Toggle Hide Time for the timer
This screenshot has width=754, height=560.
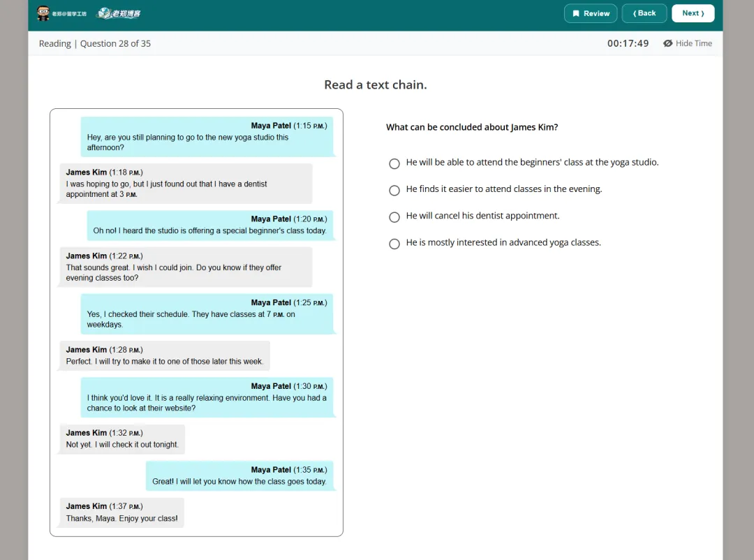688,43
